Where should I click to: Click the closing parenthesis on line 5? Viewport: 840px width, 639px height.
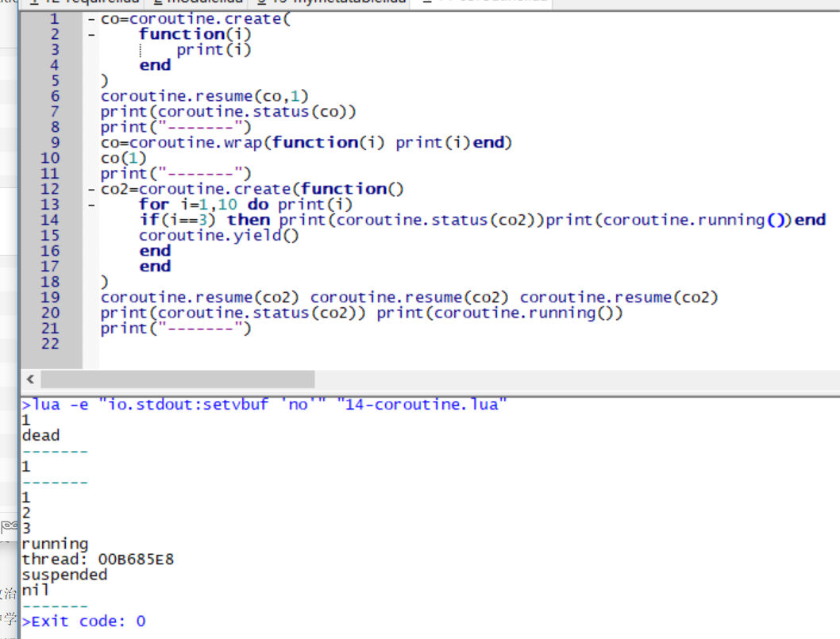click(x=105, y=81)
